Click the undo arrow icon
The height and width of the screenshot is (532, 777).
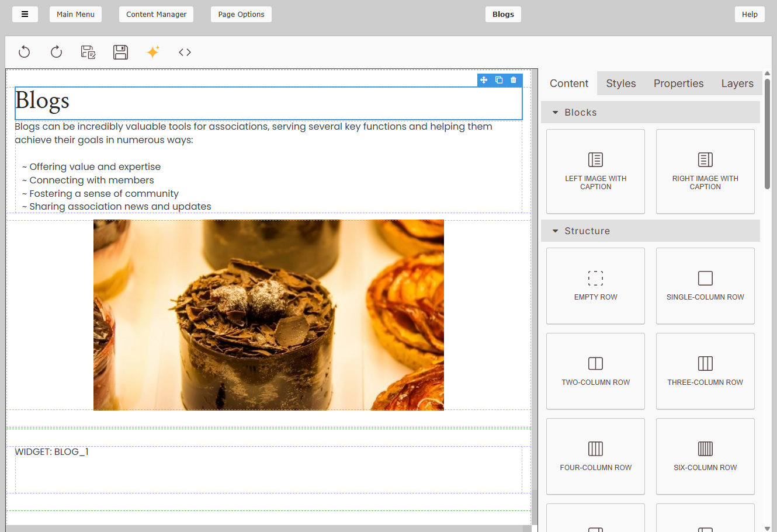24,52
